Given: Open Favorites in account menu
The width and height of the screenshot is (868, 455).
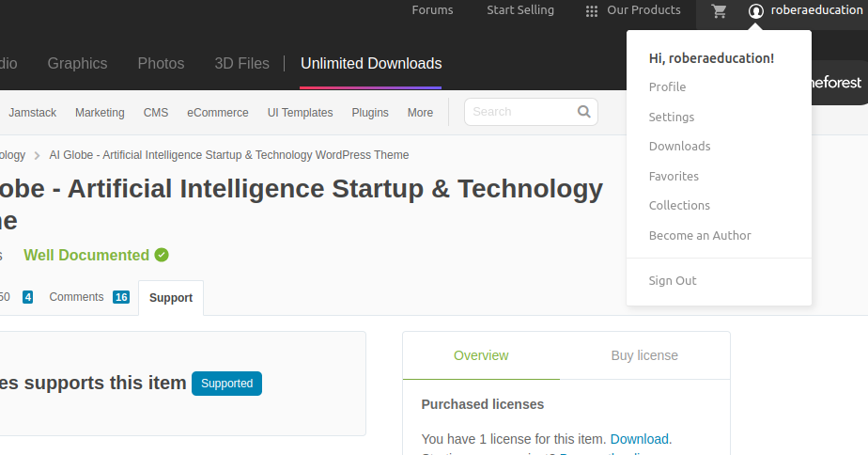Looking at the screenshot, I should click(x=674, y=176).
